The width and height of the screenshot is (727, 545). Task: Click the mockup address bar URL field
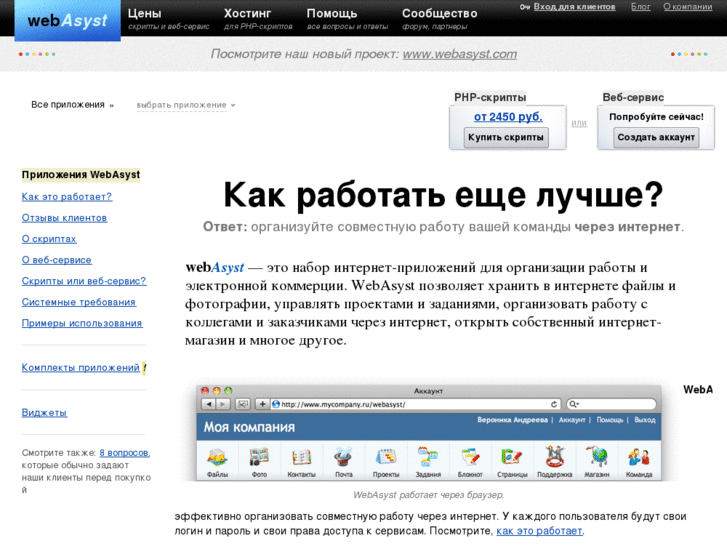[416, 404]
